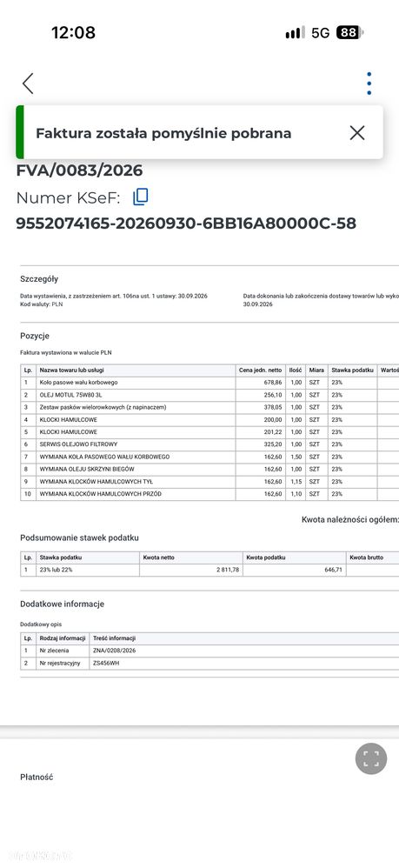Tap 'KLOCKI HAMULCOWE' row priced 201,22
This screenshot has width=399, height=868.
point(209,431)
